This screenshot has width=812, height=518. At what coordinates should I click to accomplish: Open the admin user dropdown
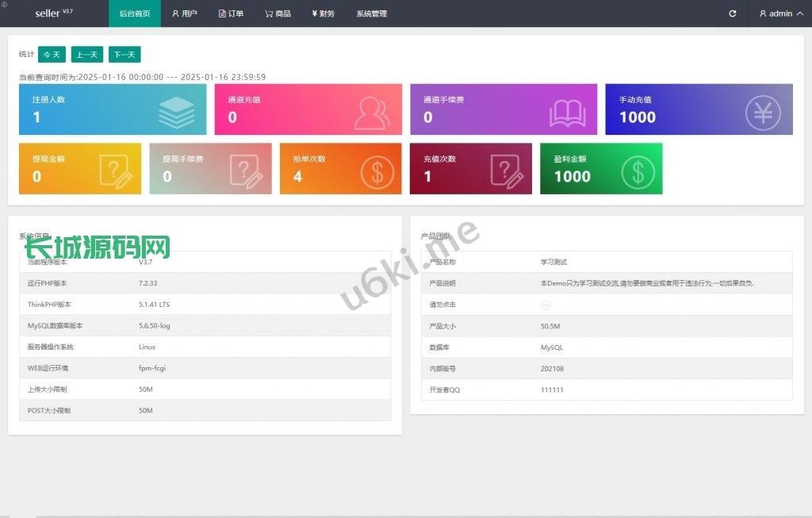point(776,13)
